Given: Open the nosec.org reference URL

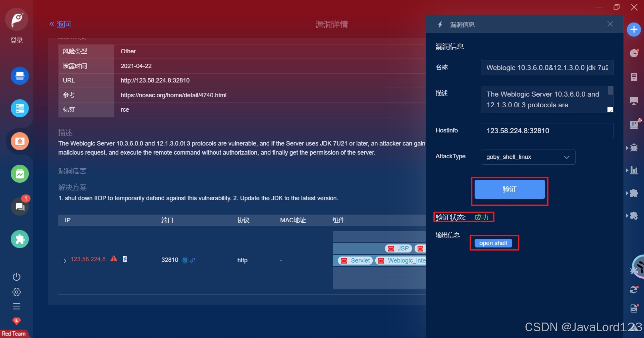Looking at the screenshot, I should 173,95.
